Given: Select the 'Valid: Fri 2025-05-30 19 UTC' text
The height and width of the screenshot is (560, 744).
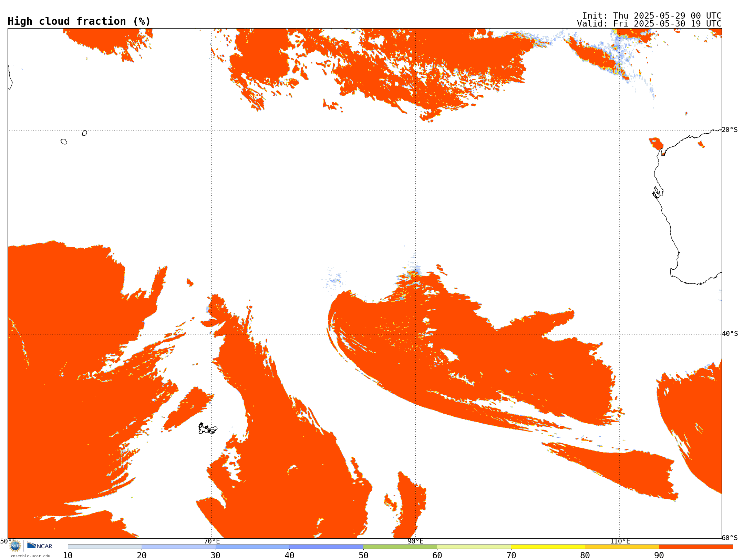Looking at the screenshot, I should coord(649,24).
